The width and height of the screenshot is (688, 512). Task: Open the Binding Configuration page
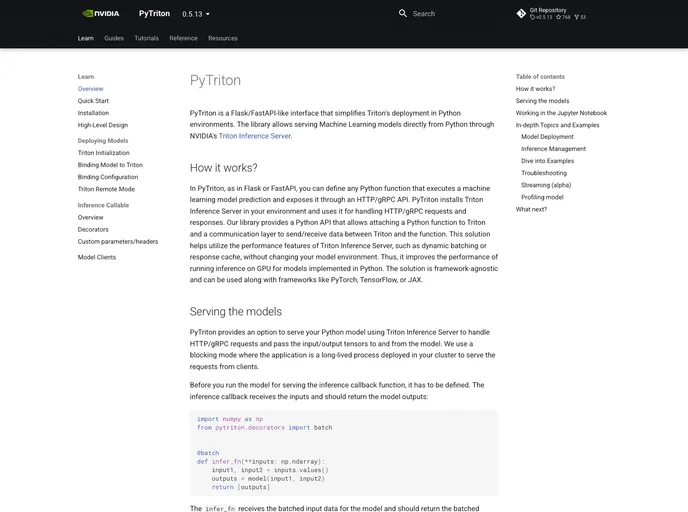click(x=108, y=177)
